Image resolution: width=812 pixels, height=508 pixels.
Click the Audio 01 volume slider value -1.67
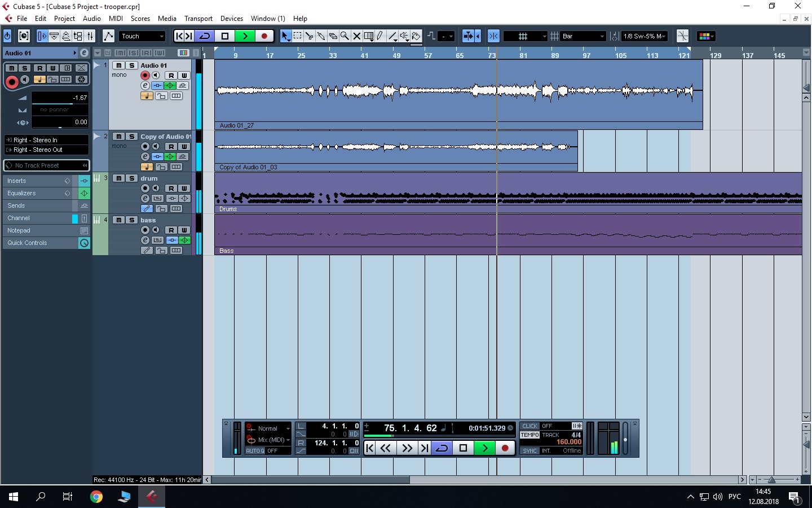pyautogui.click(x=60, y=98)
